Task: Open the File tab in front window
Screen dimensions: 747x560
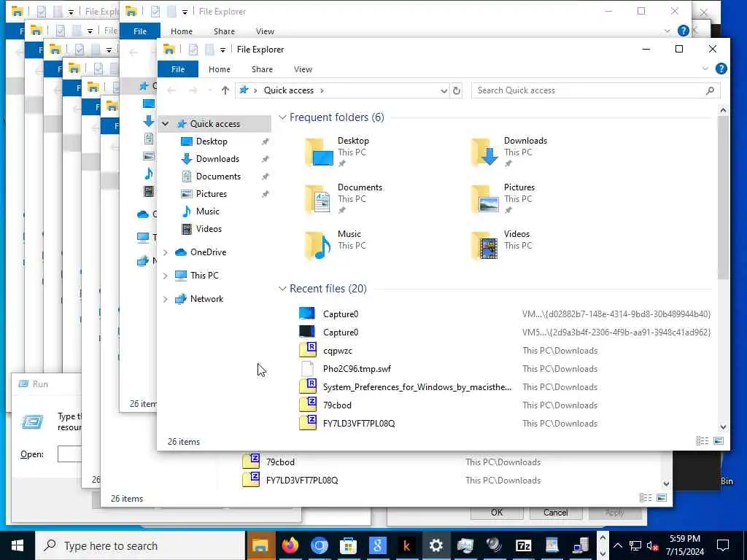Action: 178,69
